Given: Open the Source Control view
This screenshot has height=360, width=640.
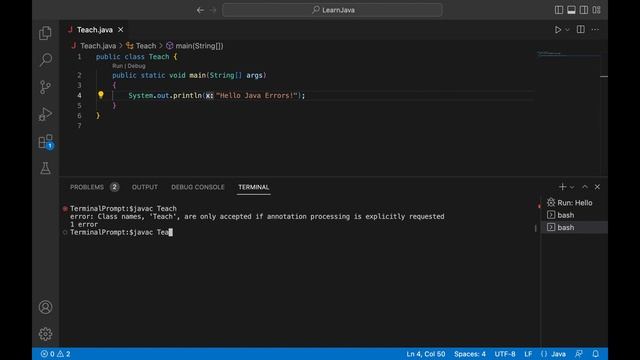Looking at the screenshot, I should 45,87.
